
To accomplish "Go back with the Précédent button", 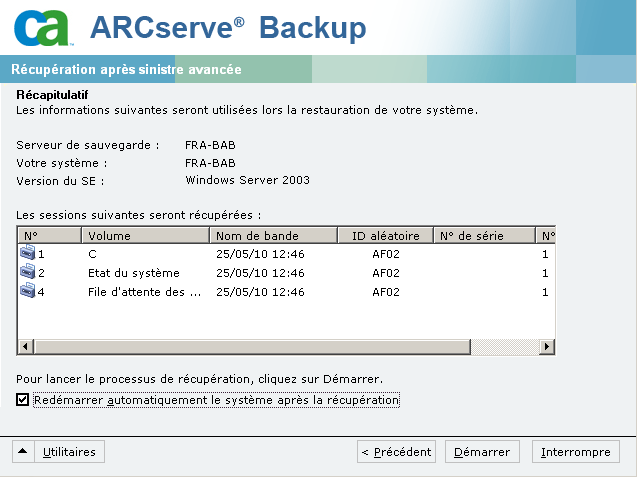I will pyautogui.click(x=396, y=452).
